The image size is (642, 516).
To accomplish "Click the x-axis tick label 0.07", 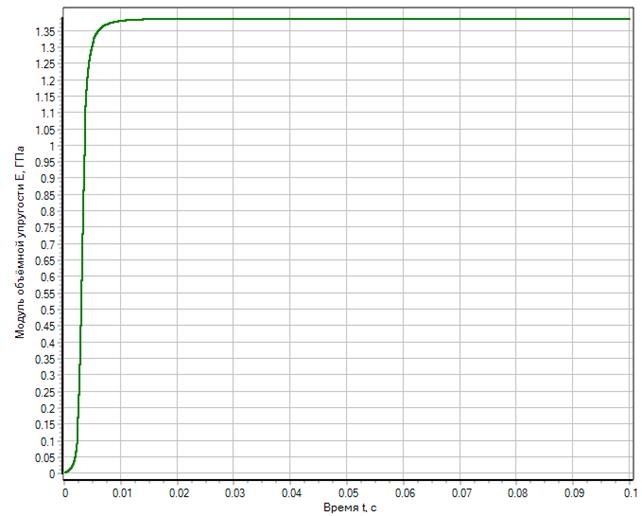I will (x=461, y=493).
